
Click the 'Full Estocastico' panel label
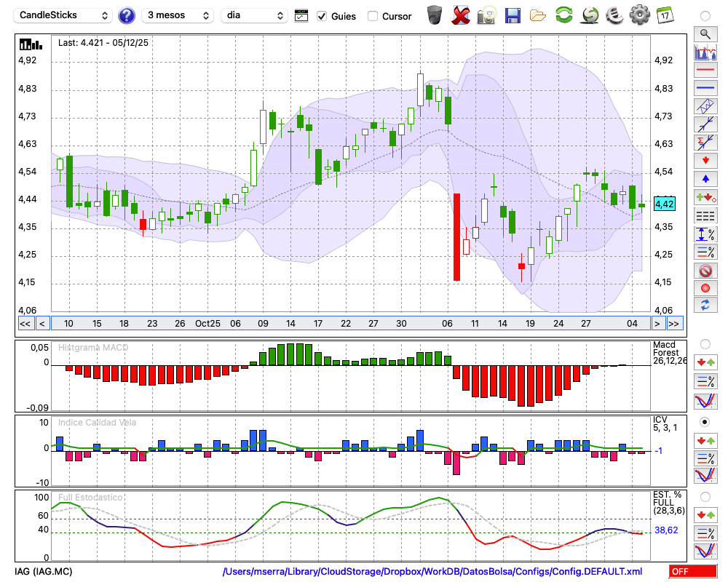90,498
